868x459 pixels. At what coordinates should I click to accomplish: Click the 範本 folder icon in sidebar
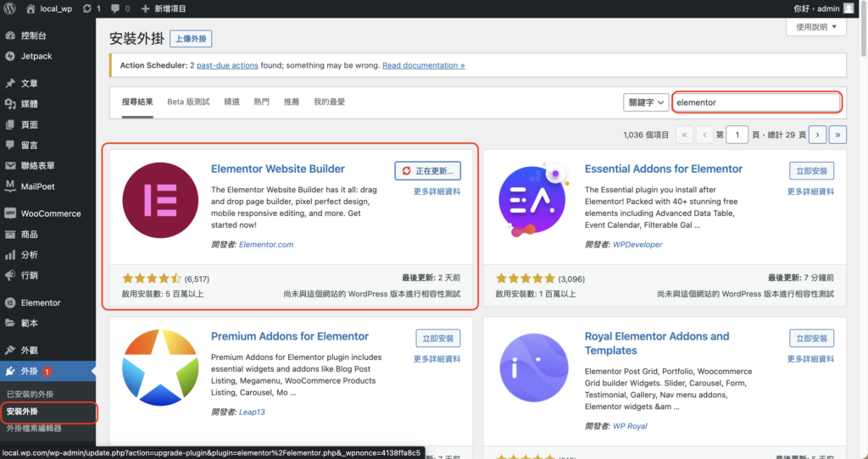pyautogui.click(x=10, y=323)
